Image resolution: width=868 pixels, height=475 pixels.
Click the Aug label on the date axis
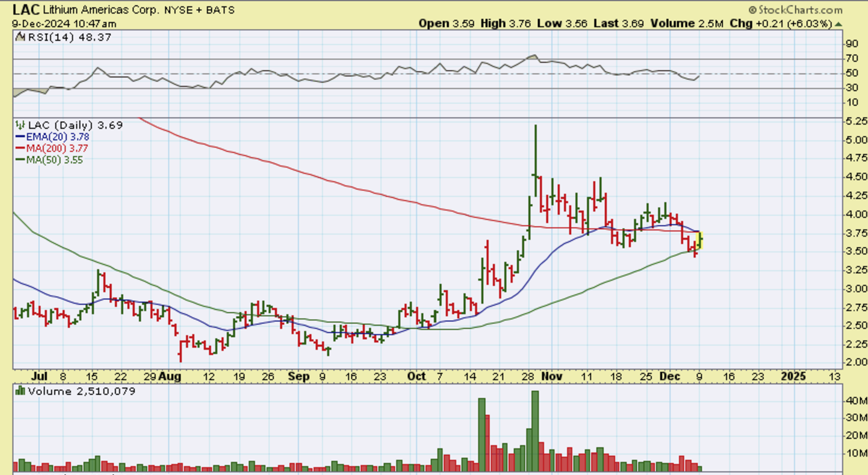tap(170, 376)
